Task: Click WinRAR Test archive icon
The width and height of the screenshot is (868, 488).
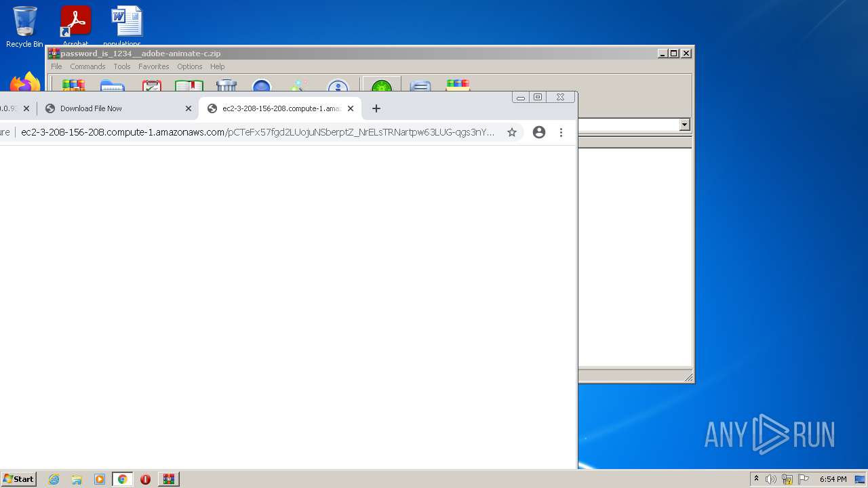Action: point(152,85)
